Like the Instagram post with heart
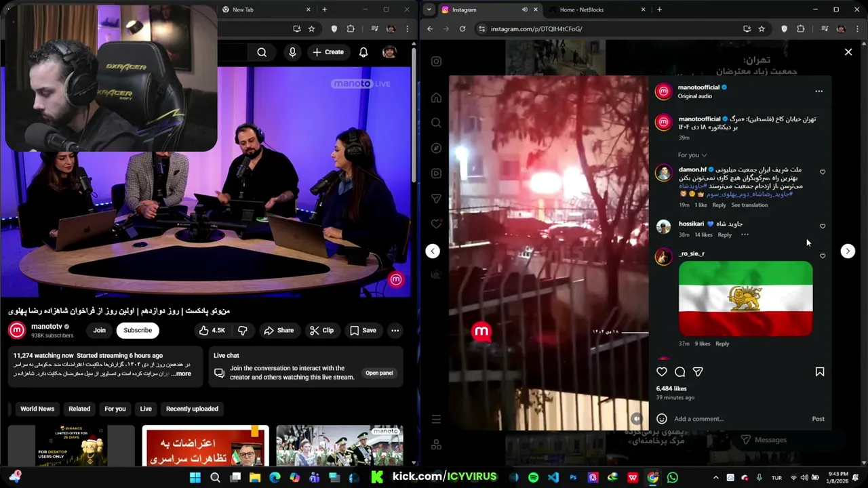Viewport: 868px width, 488px height. pyautogui.click(x=662, y=371)
